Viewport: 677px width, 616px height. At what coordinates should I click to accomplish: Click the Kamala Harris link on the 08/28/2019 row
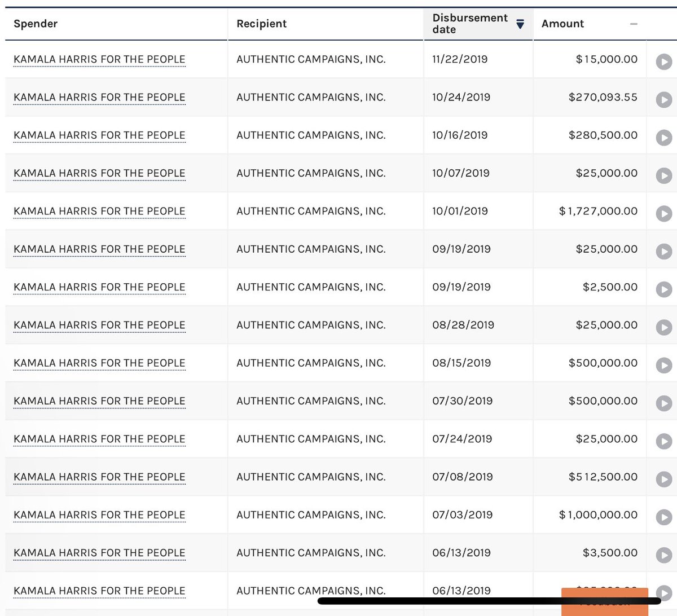pos(99,325)
